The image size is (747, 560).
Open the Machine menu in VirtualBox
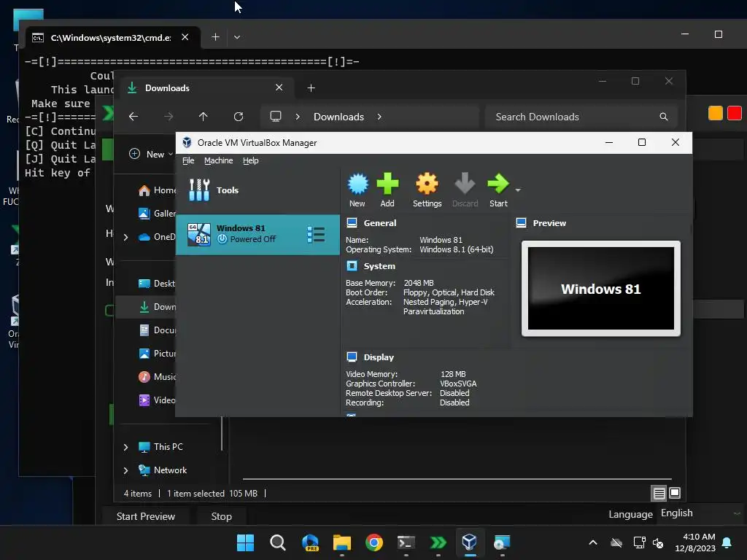click(x=219, y=160)
